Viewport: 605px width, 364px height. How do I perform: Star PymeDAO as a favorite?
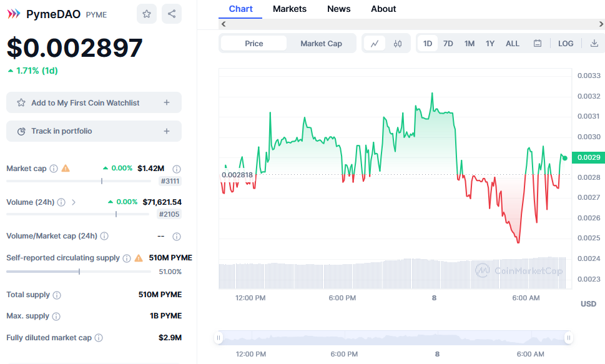147,14
